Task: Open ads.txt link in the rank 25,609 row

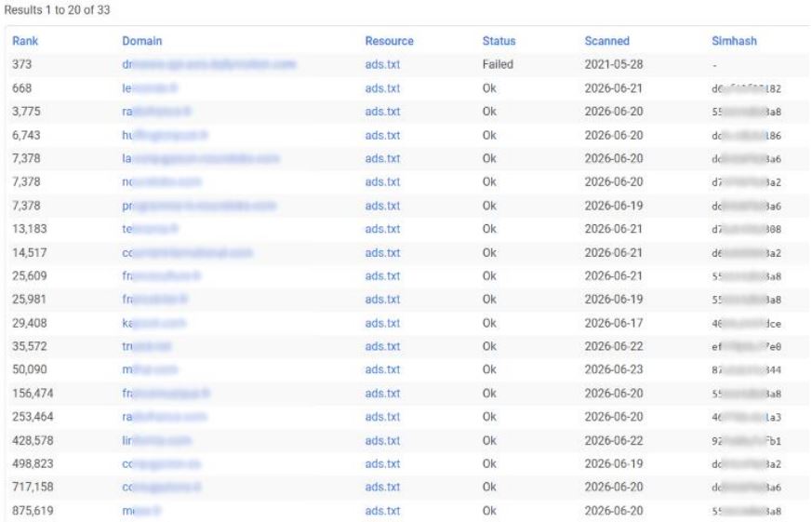Action: point(382,276)
